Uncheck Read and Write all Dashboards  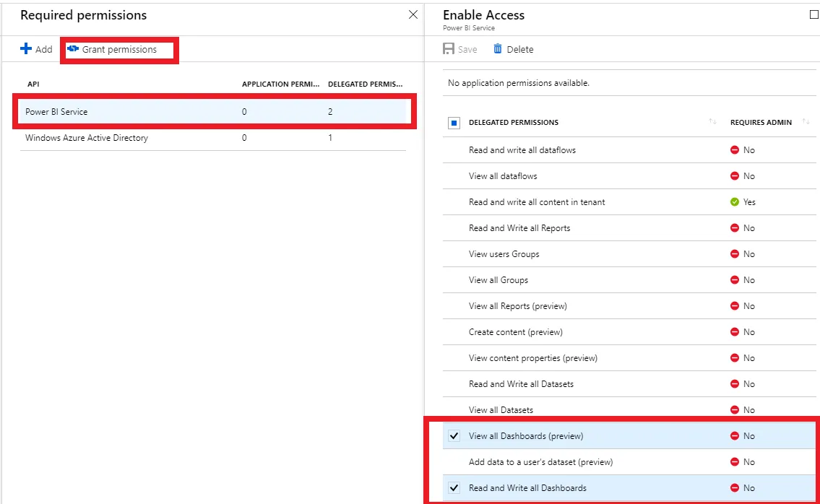[x=454, y=488]
